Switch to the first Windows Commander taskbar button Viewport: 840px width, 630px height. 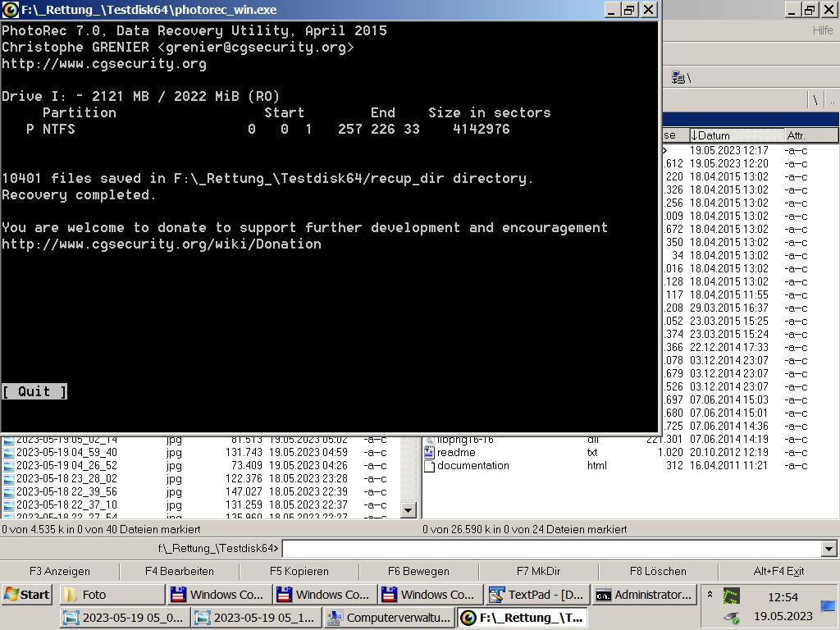218,595
